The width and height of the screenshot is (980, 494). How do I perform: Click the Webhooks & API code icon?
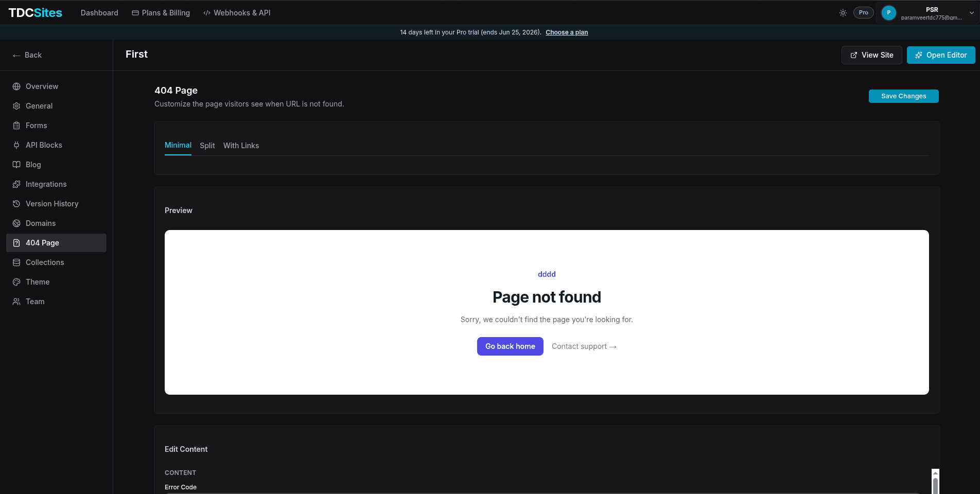tap(207, 13)
